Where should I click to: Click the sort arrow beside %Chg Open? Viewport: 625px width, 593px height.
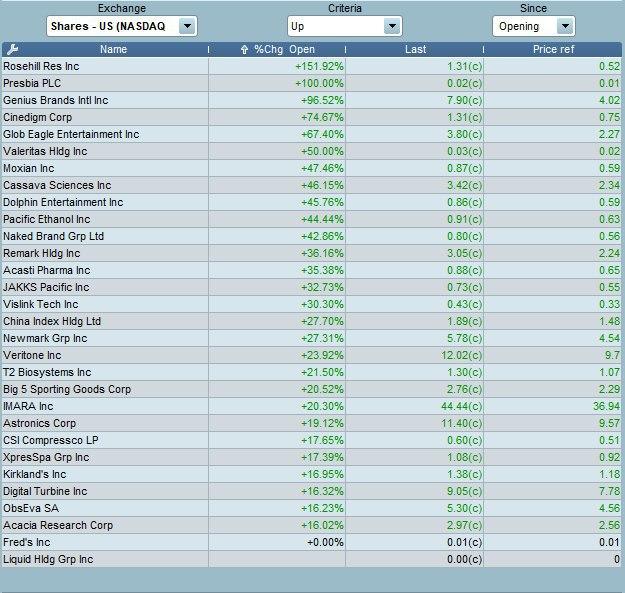pyautogui.click(x=244, y=49)
